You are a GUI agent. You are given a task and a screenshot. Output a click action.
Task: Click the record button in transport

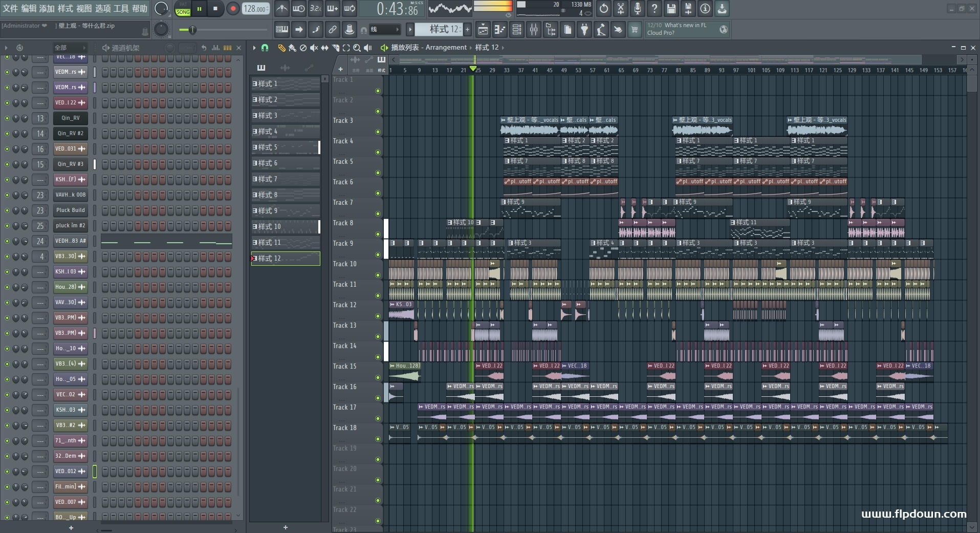pos(233,9)
